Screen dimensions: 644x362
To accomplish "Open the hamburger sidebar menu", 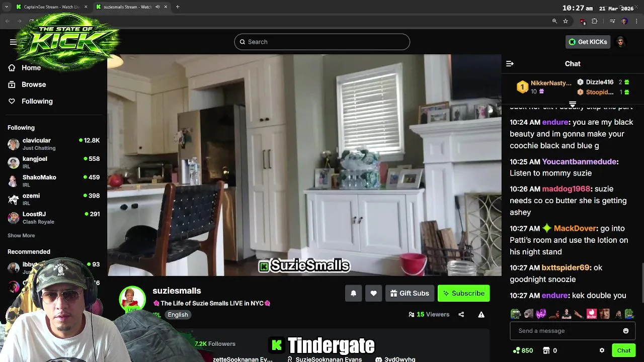I will pos(13,42).
